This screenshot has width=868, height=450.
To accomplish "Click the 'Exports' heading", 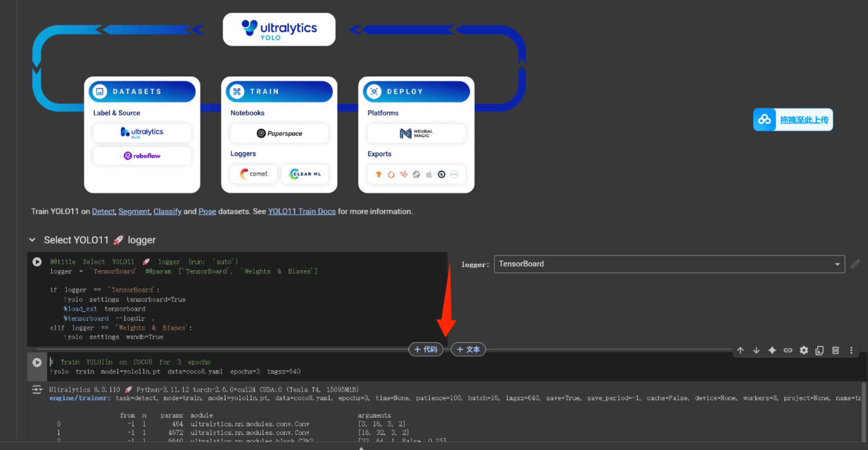I will 379,154.
